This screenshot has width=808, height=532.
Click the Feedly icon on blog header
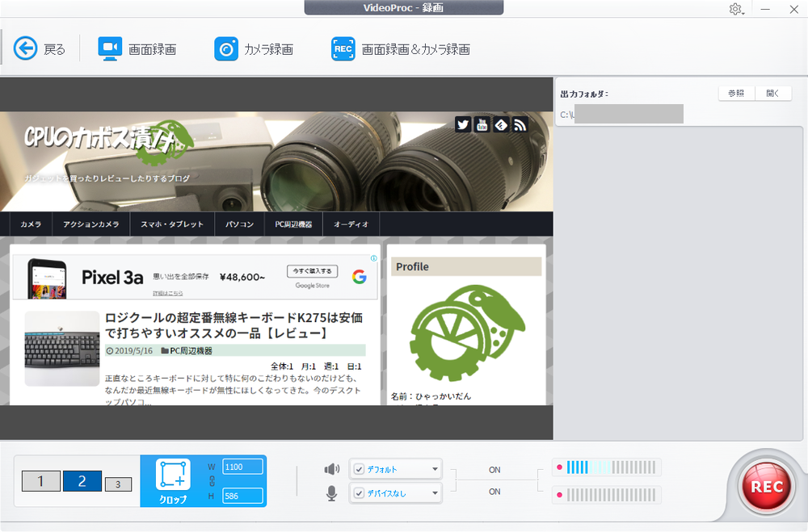[501, 124]
